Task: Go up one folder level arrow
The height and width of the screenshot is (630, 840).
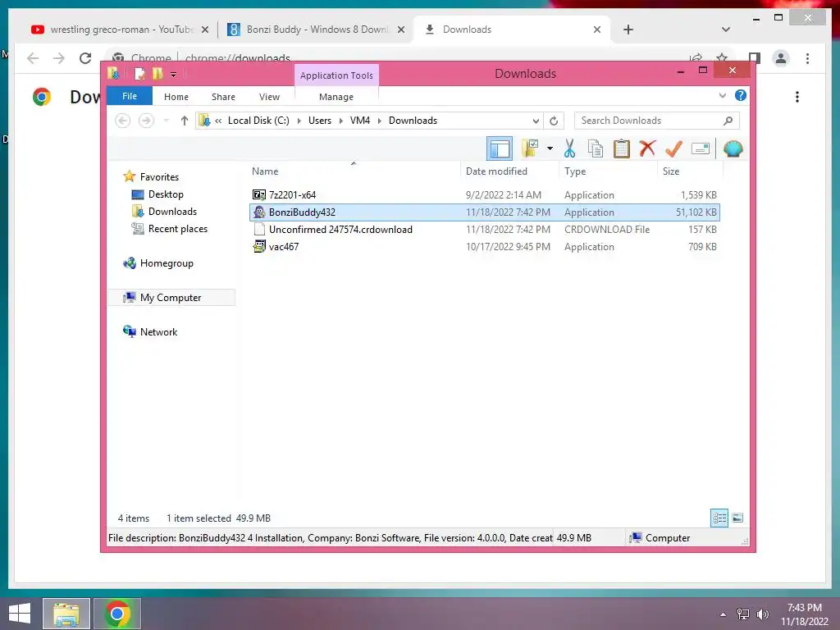Action: [185, 121]
